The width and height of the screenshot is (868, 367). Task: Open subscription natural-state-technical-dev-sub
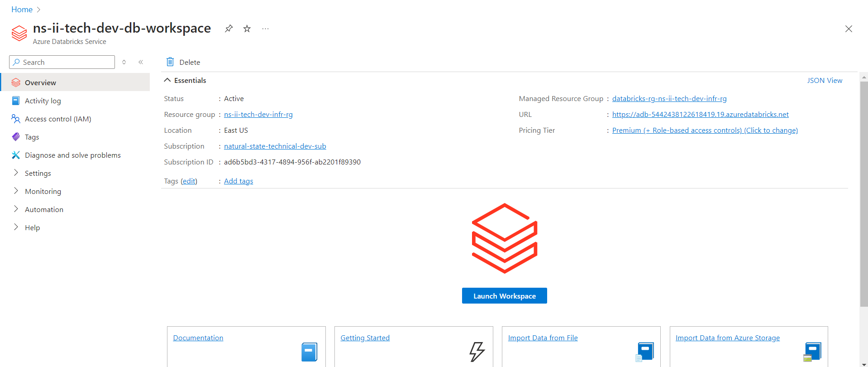pos(275,146)
